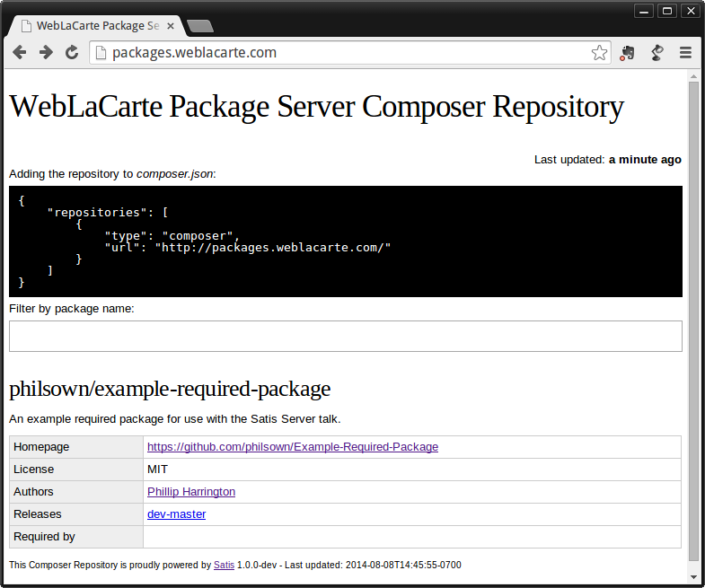Bookmark this page with the star icon
The image size is (705, 588).
pyautogui.click(x=599, y=53)
